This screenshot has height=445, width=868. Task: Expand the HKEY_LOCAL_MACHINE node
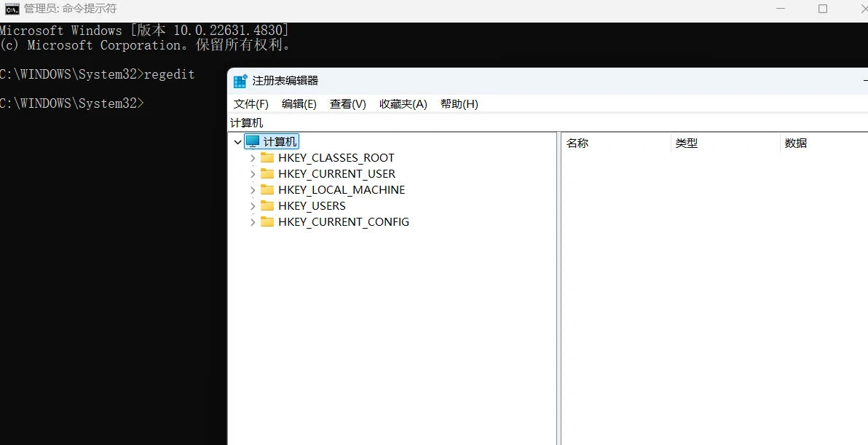click(x=253, y=189)
